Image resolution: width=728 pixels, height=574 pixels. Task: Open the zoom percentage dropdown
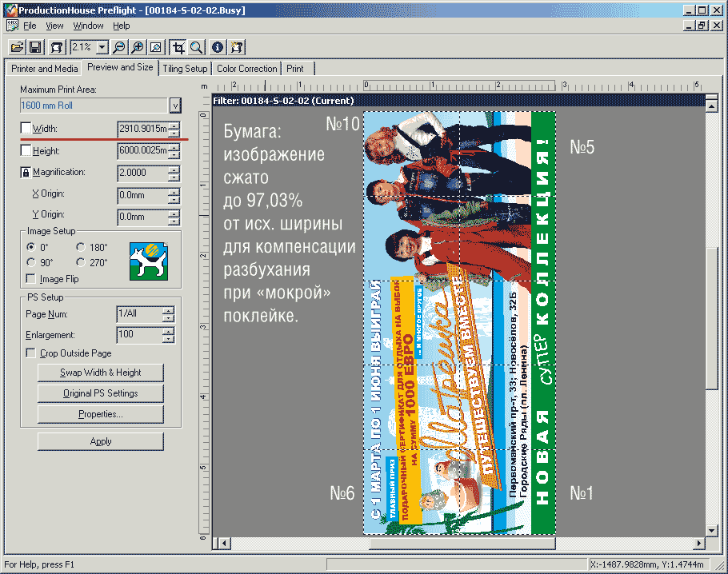point(103,47)
